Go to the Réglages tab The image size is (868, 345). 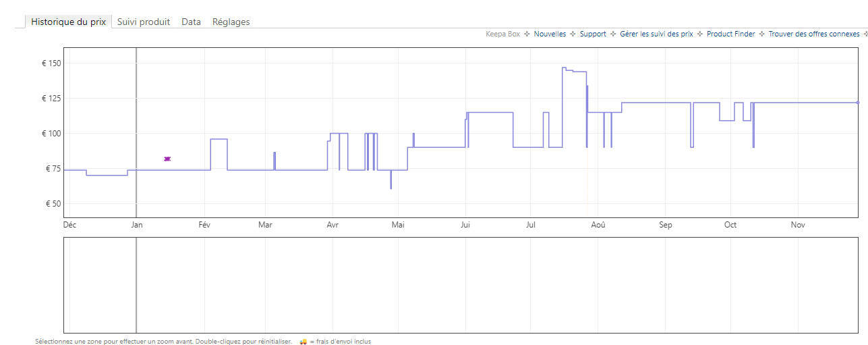(231, 22)
